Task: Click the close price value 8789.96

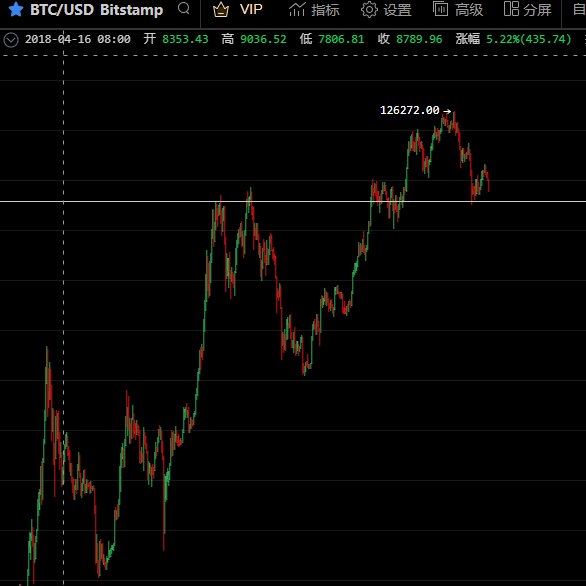Action: click(419, 39)
